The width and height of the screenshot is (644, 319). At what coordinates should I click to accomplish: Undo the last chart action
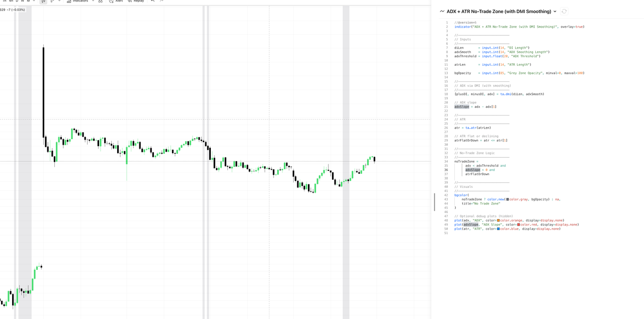pos(152,1)
